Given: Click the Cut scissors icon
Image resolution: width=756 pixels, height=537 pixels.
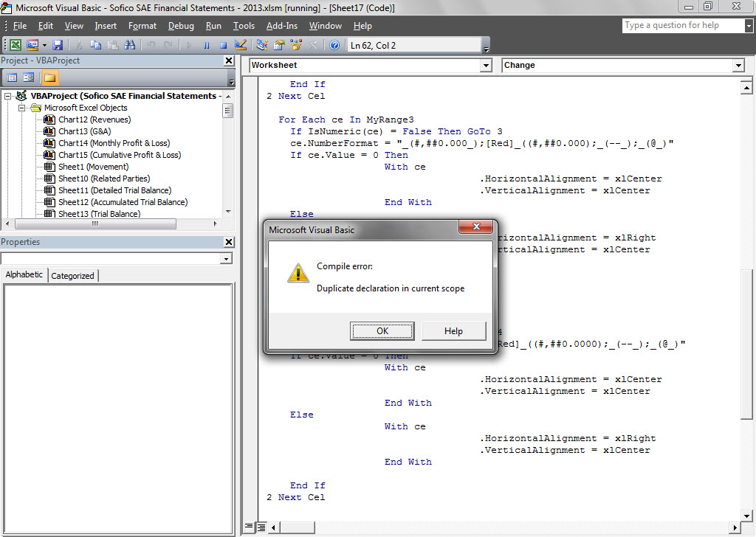Looking at the screenshot, I should (x=78, y=45).
